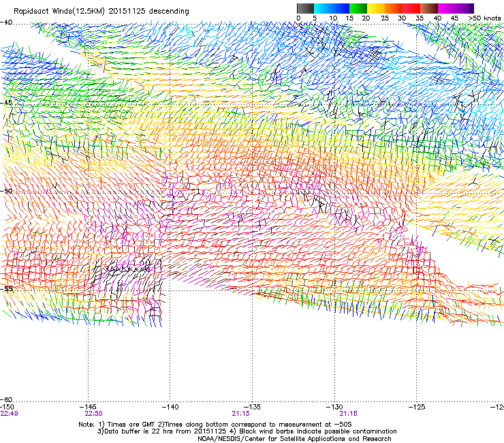Click the gray 0-5 knots color swatch
This screenshot has width=504, height=443.
[305, 8]
